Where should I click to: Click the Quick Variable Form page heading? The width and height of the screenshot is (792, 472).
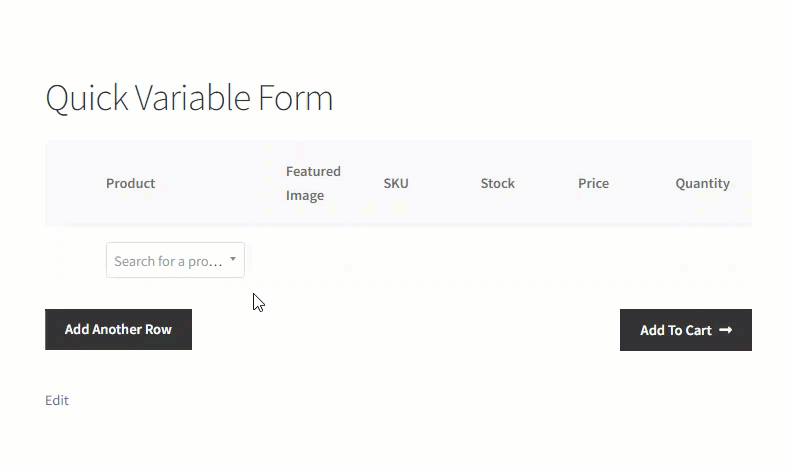coord(189,98)
